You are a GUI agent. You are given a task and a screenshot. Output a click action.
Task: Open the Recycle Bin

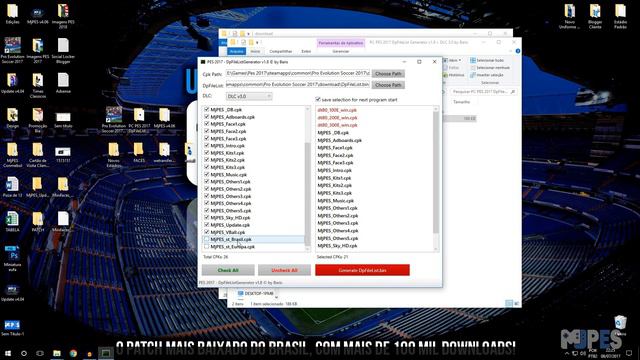click(620, 324)
